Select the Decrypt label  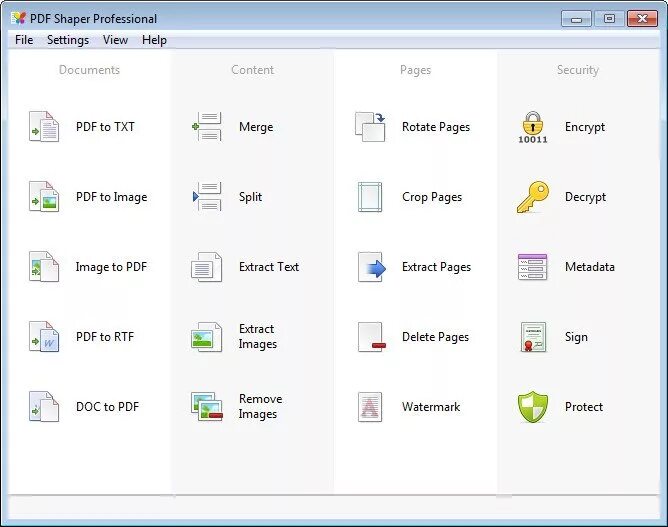click(x=585, y=197)
